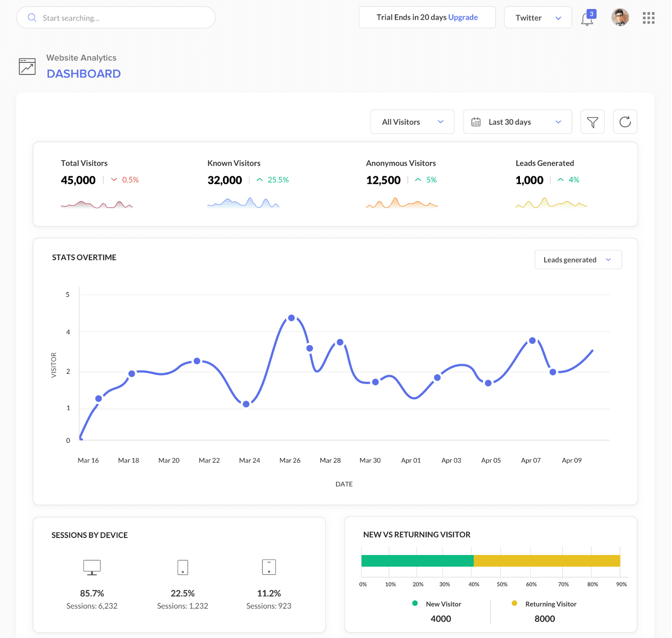The image size is (672, 638).
Task: Click the chart low data point near Mar 24
Action: click(x=246, y=404)
